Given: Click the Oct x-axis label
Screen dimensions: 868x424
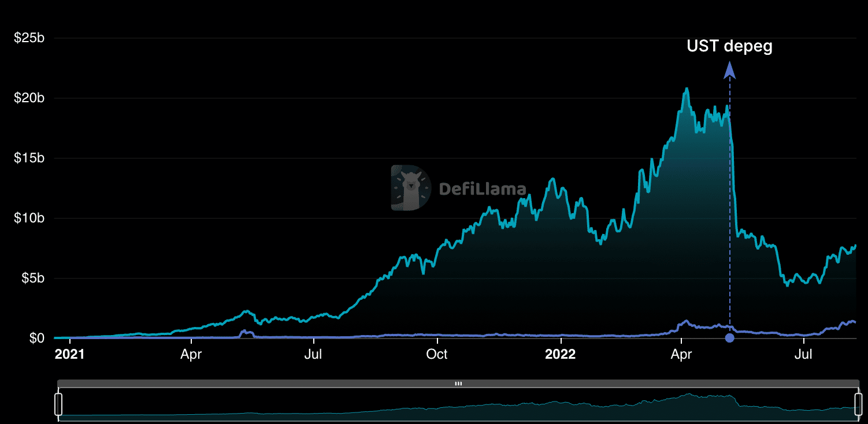Looking at the screenshot, I should tap(437, 355).
